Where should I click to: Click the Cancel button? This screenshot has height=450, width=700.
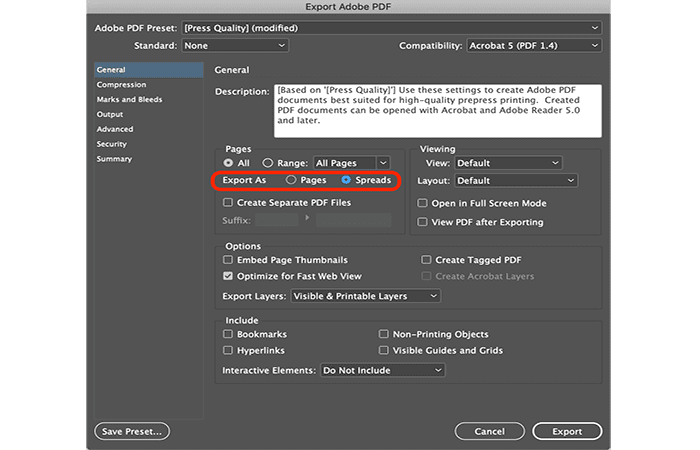click(x=489, y=431)
